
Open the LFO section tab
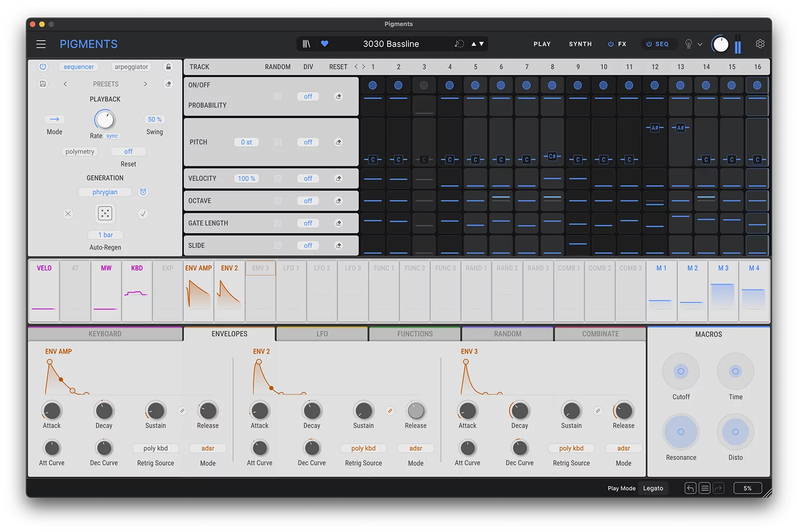click(x=322, y=334)
